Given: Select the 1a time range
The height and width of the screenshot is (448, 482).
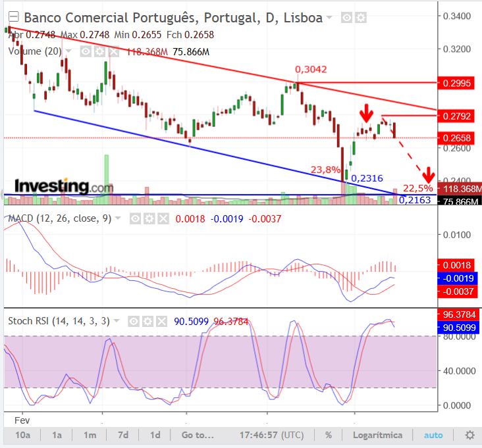Looking at the screenshot, I should pyautogui.click(x=57, y=435).
